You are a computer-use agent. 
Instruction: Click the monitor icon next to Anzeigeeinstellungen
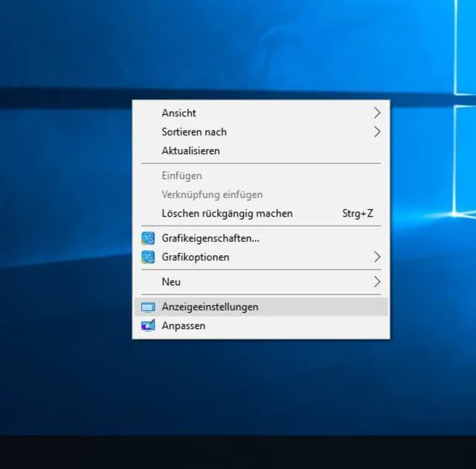point(148,307)
